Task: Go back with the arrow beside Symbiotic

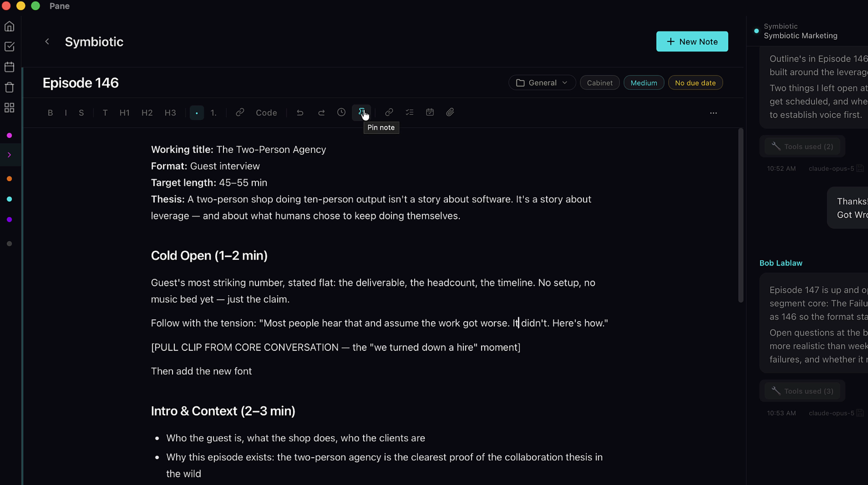Action: tap(47, 41)
